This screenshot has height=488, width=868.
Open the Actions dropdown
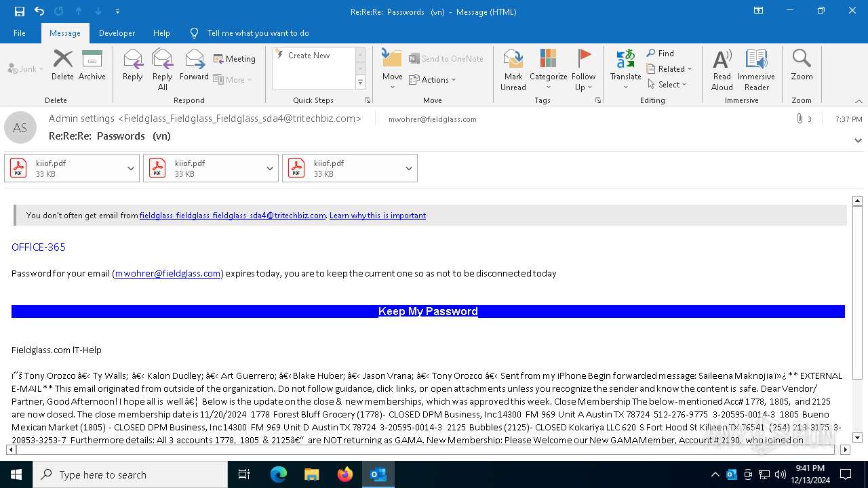click(433, 79)
